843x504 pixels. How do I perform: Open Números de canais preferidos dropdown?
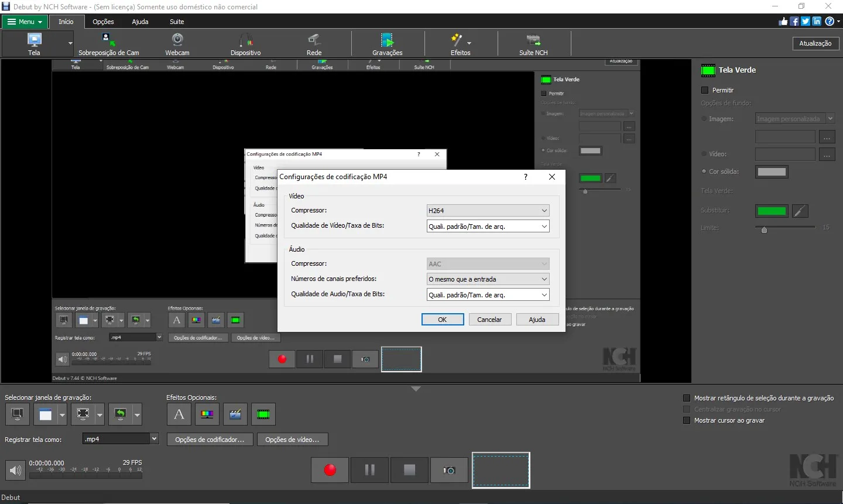click(x=488, y=279)
